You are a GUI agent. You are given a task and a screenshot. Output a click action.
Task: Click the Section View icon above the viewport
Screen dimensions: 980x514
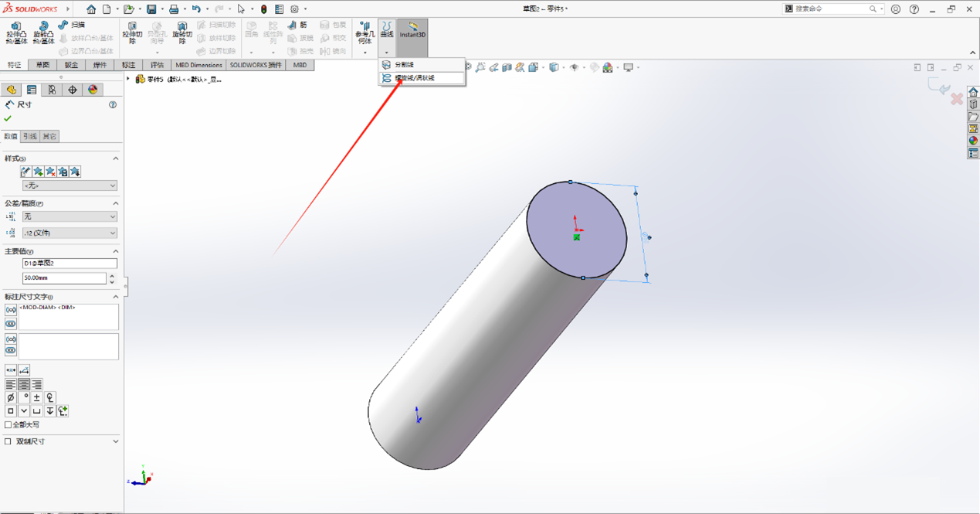pyautogui.click(x=507, y=68)
